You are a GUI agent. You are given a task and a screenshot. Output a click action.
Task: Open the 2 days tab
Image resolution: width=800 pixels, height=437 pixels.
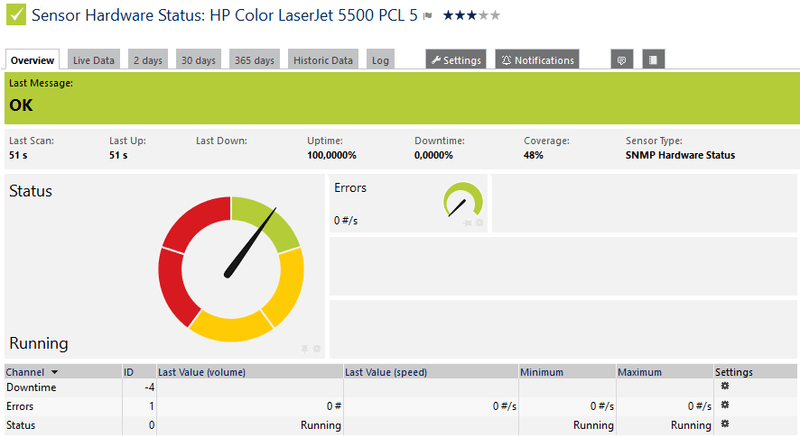[x=148, y=60]
